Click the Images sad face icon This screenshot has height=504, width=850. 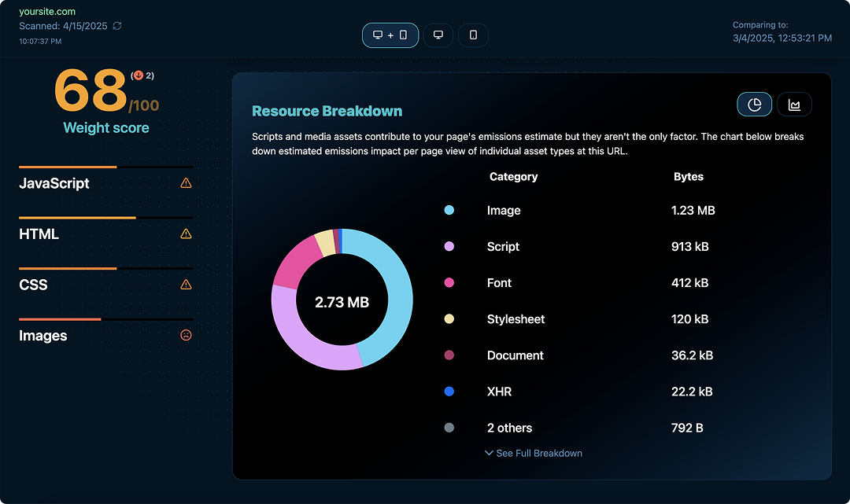click(x=186, y=335)
